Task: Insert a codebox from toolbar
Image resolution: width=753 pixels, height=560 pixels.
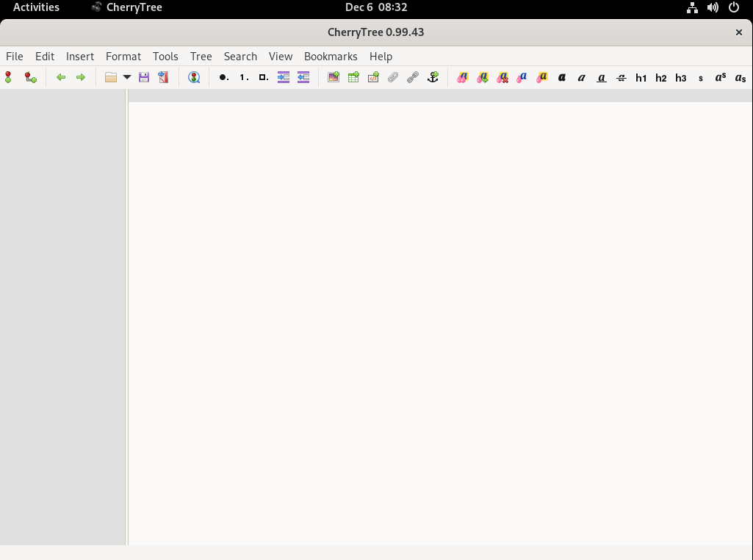Action: click(x=373, y=77)
